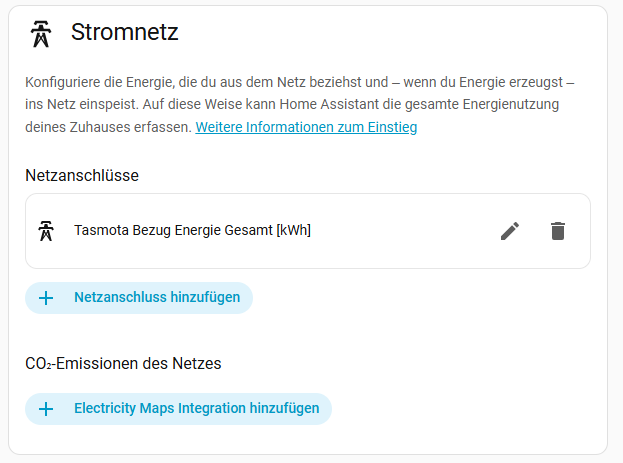Screen dimensions: 623x463
Task: Click the CO₂-Emissionen des Netzes heading
Action: click(123, 363)
